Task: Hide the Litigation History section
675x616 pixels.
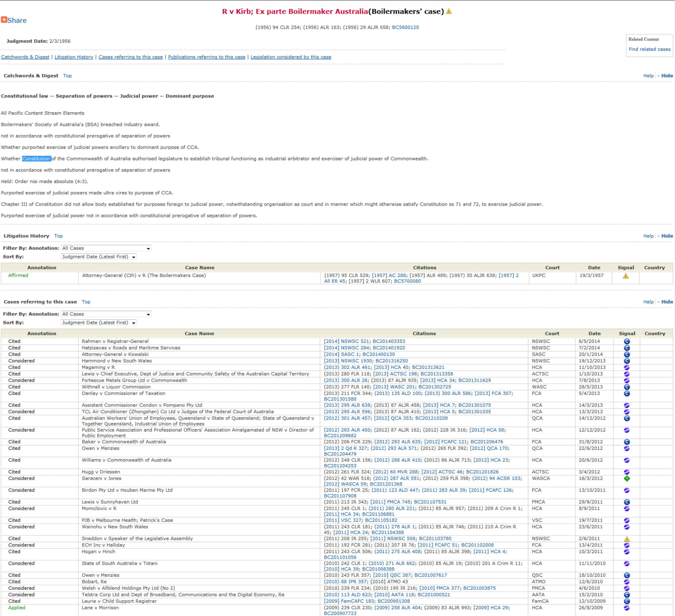Action: (667, 236)
